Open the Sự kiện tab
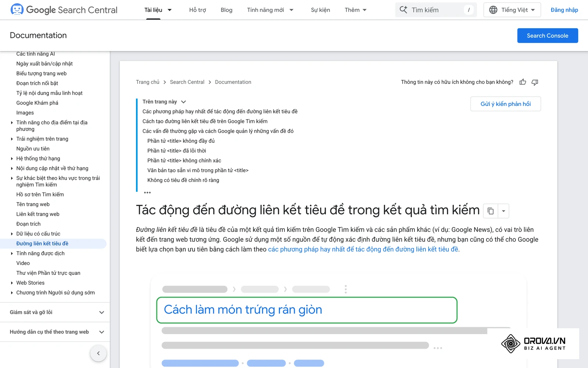This screenshot has width=588, height=368. (x=320, y=10)
